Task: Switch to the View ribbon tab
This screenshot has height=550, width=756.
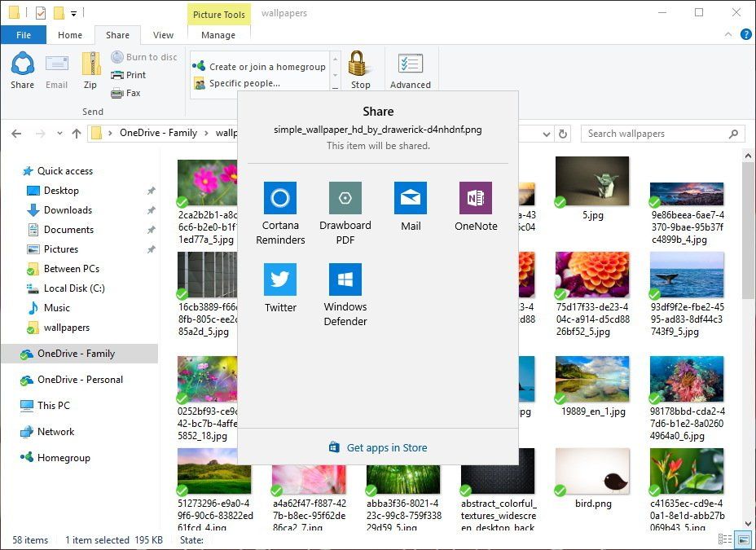Action: pyautogui.click(x=163, y=35)
